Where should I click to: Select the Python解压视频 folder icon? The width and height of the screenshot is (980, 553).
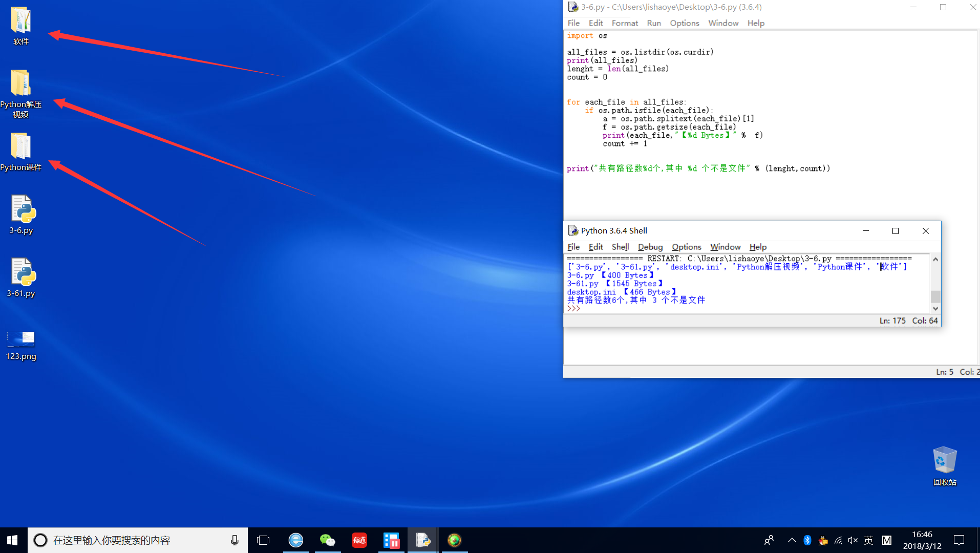point(21,83)
